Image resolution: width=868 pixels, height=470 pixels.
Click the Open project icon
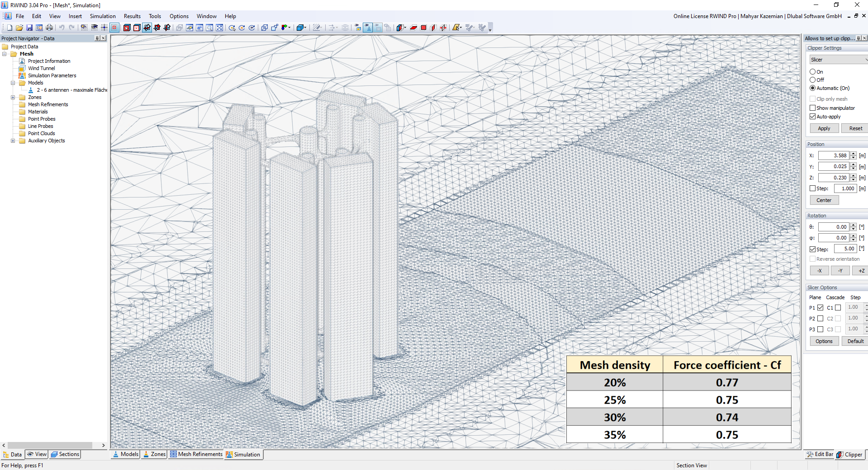(19, 27)
